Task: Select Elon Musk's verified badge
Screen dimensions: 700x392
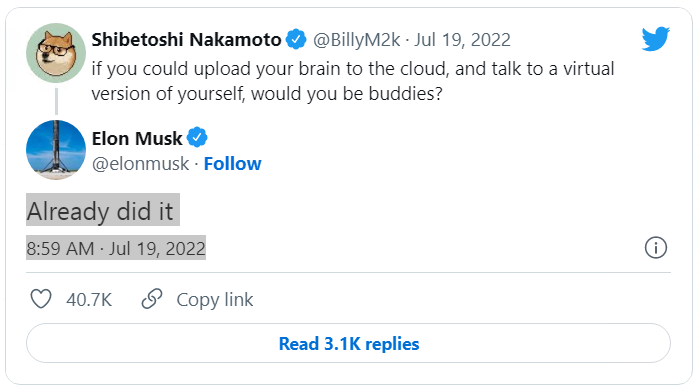Action: click(x=197, y=138)
